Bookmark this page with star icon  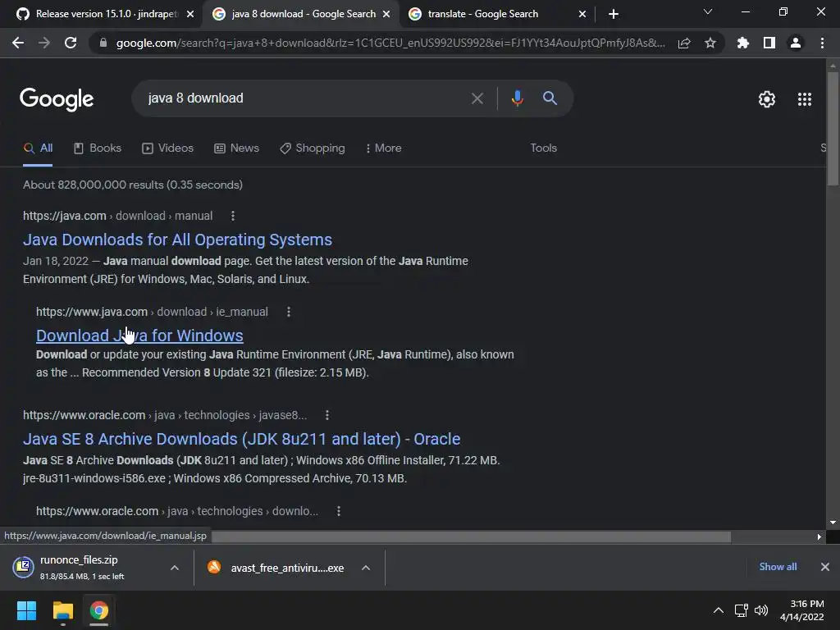[710, 43]
